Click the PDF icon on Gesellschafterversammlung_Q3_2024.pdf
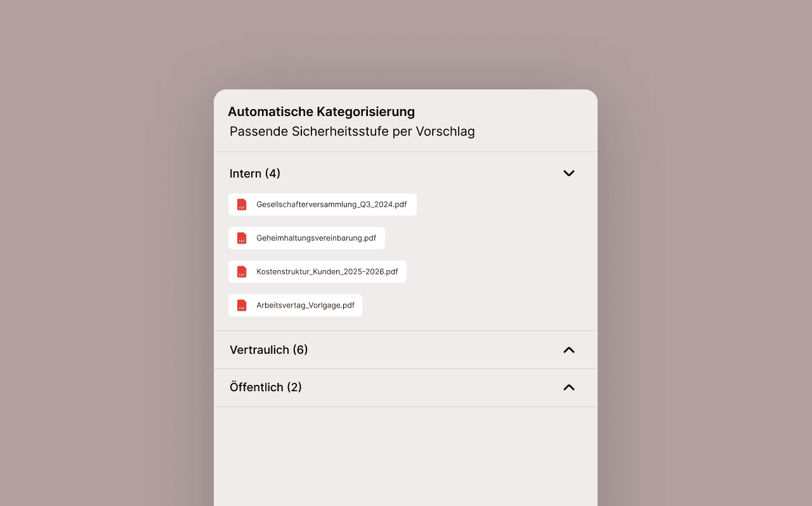This screenshot has height=506, width=812. 242,204
